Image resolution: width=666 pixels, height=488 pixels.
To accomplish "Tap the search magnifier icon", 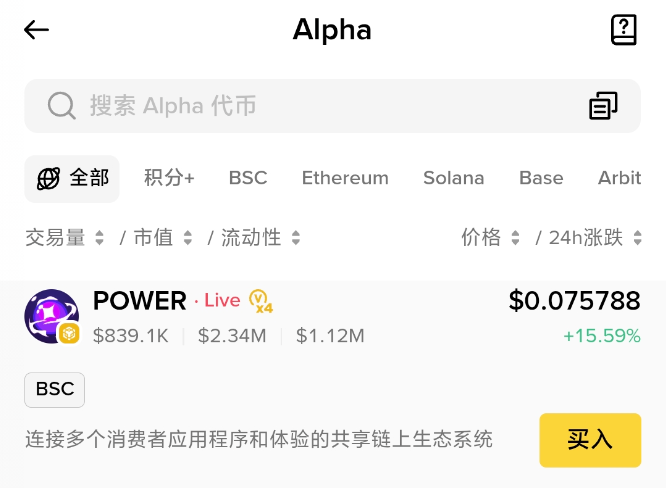I will click(x=61, y=106).
